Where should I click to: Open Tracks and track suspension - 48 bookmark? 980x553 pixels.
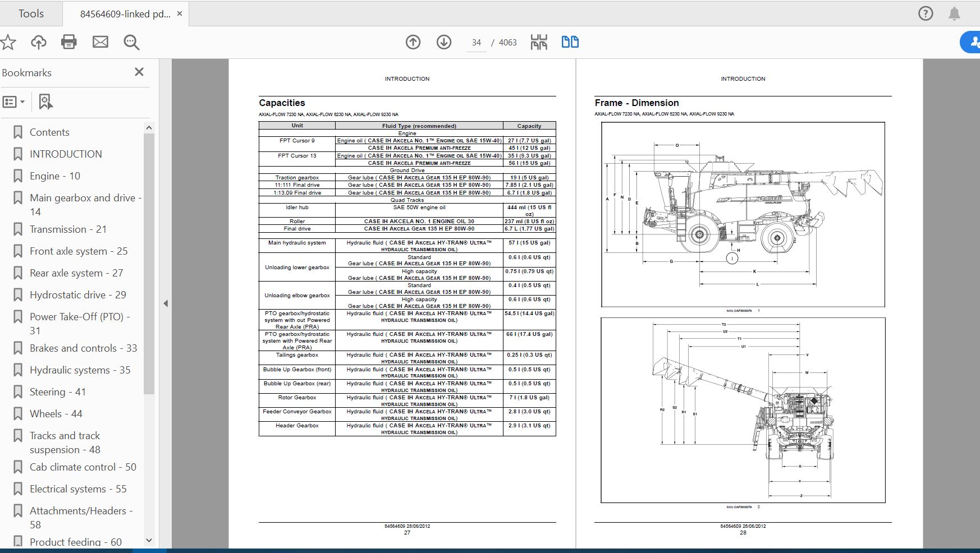pos(65,443)
